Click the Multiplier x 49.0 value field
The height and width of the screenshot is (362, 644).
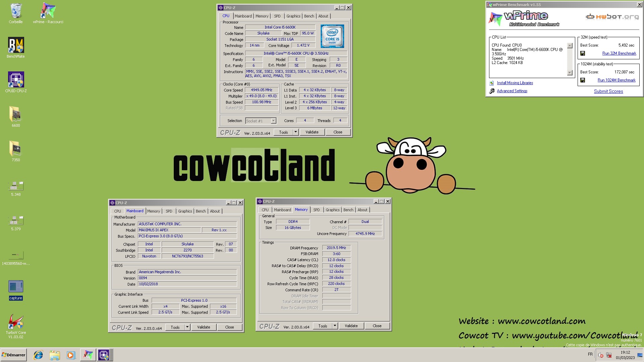click(x=262, y=96)
